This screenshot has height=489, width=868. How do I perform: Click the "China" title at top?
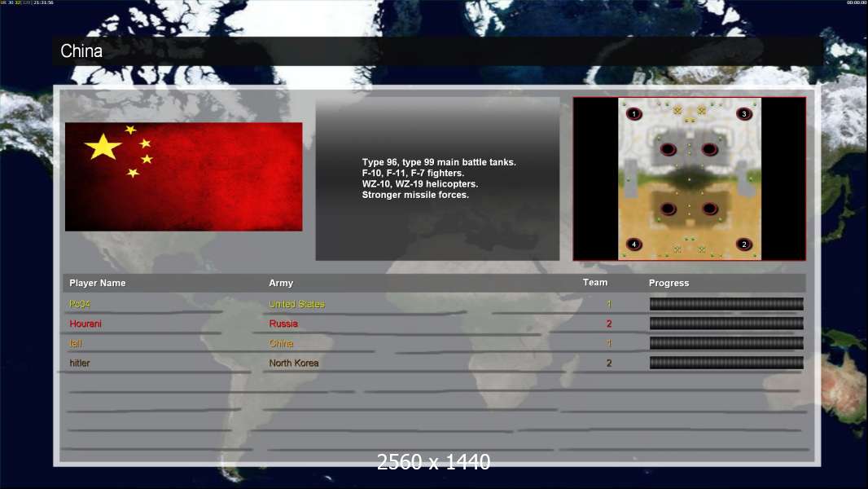pos(81,51)
